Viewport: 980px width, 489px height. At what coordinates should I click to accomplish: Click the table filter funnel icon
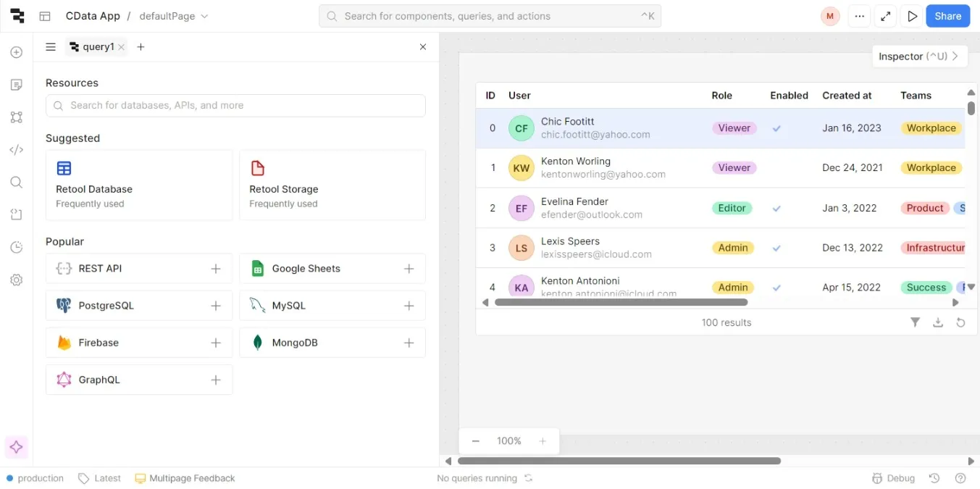click(x=915, y=322)
